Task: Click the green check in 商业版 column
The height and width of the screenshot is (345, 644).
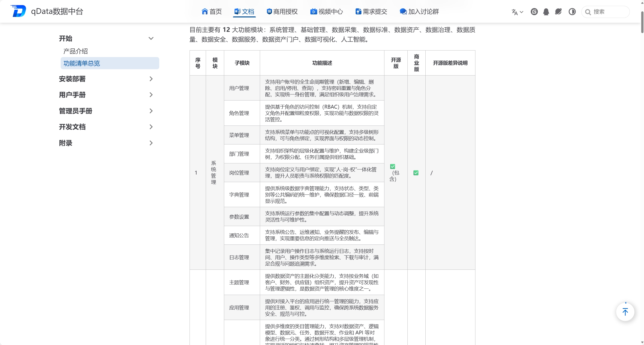Action: point(416,173)
